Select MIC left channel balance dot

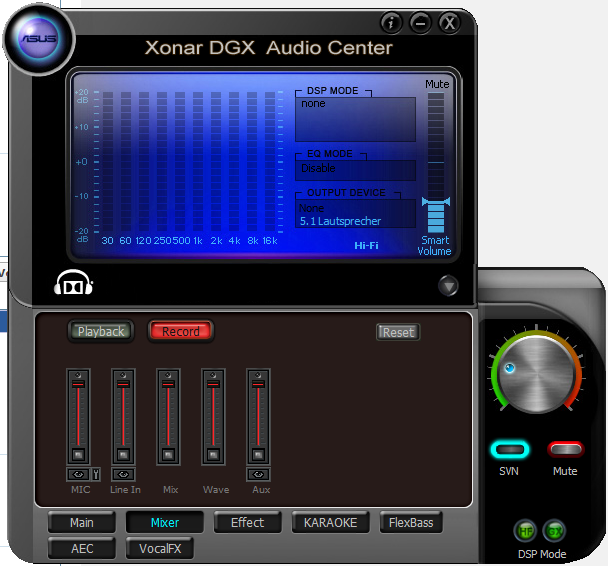78,375
